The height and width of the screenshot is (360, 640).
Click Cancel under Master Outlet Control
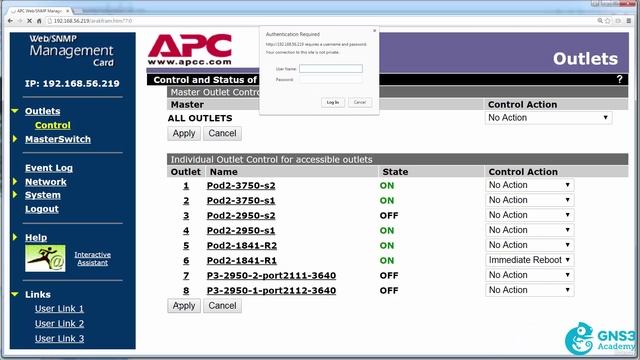click(x=222, y=133)
